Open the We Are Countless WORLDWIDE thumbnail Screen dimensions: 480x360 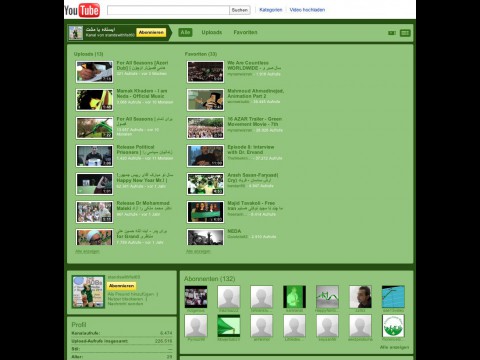tap(205, 72)
